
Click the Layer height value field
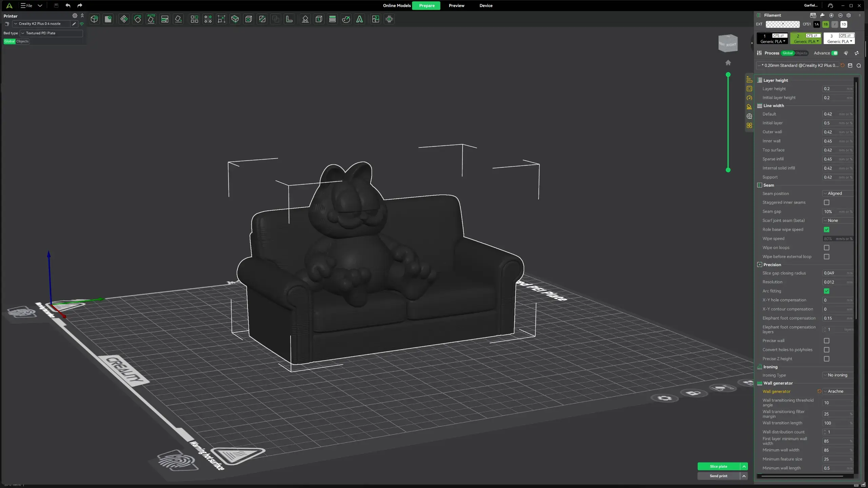pyautogui.click(x=838, y=89)
